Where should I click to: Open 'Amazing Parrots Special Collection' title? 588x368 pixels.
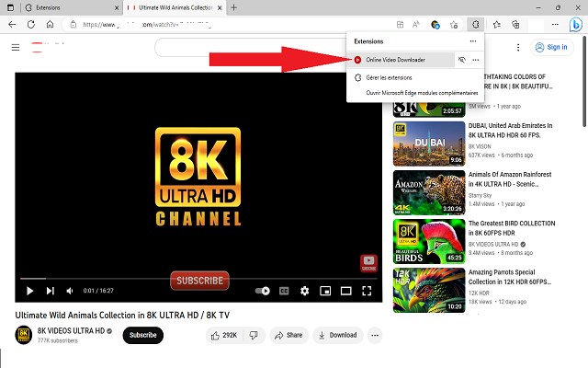pyautogui.click(x=510, y=277)
